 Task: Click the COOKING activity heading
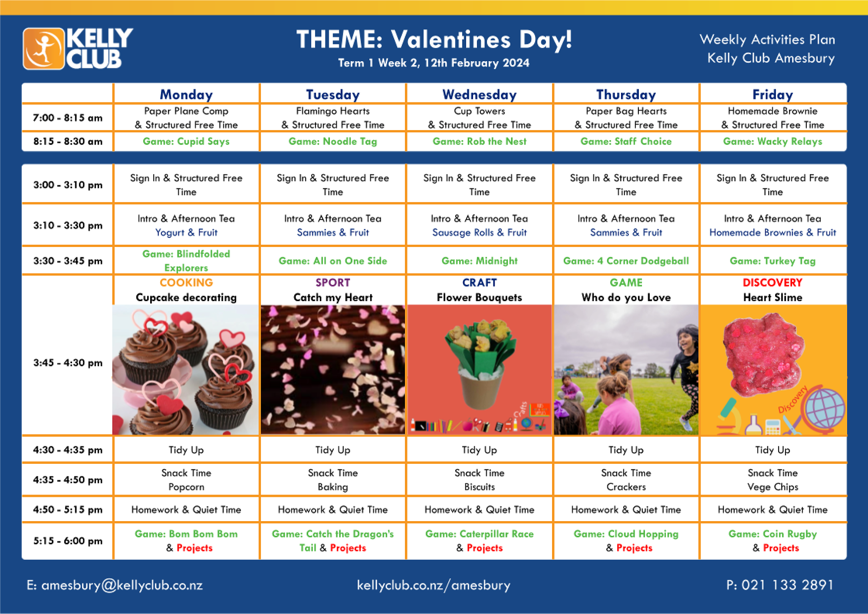(186, 282)
